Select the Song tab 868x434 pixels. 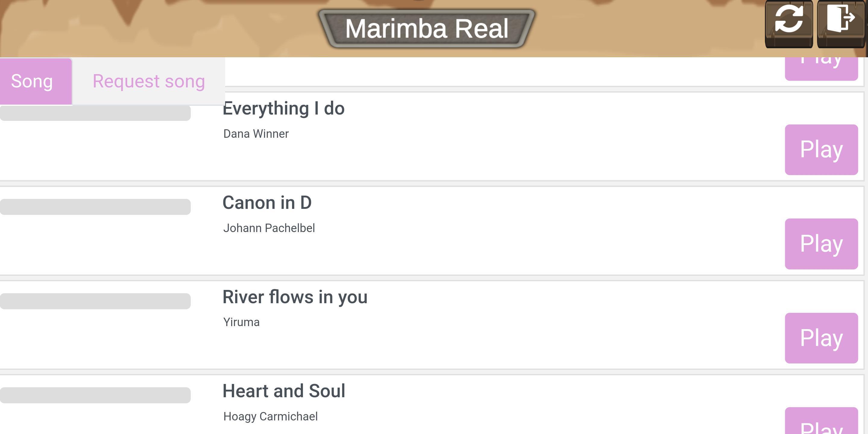click(32, 81)
